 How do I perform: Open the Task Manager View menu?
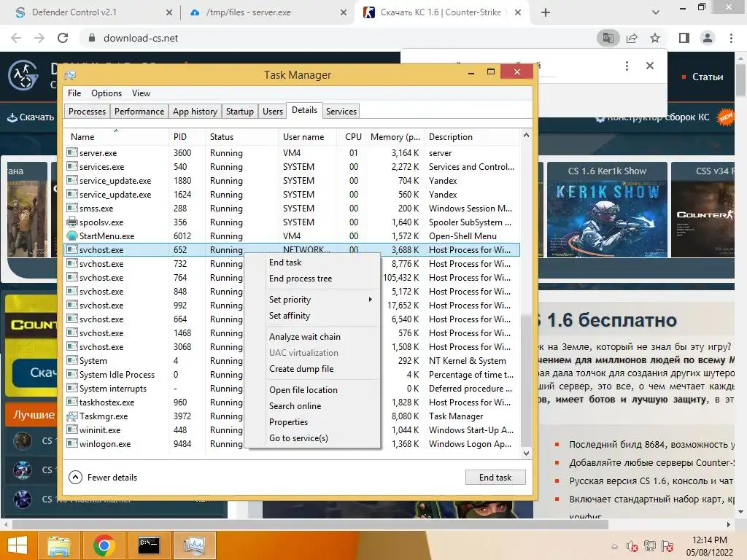click(x=141, y=93)
